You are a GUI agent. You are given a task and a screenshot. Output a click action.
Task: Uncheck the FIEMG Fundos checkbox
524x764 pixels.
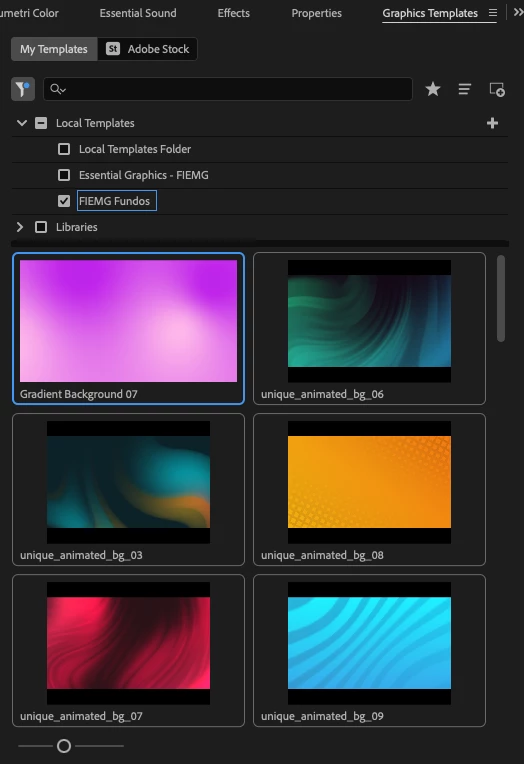point(64,201)
